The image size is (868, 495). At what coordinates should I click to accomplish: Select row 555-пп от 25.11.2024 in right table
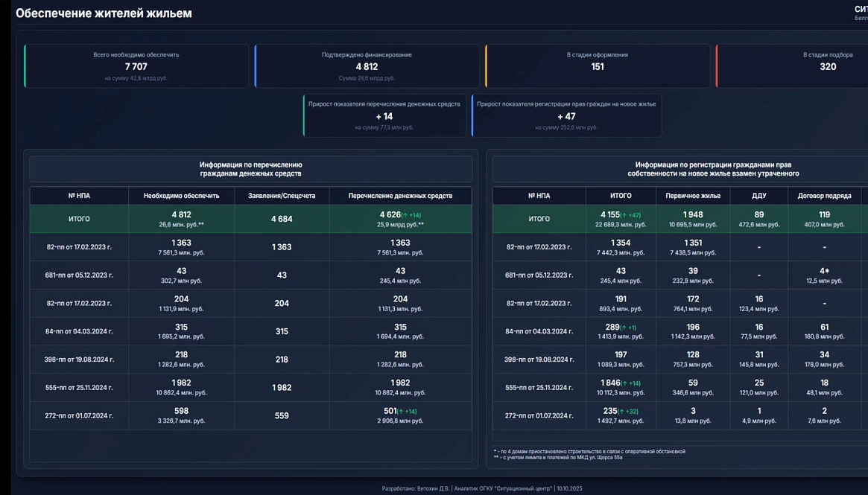pyautogui.click(x=539, y=388)
